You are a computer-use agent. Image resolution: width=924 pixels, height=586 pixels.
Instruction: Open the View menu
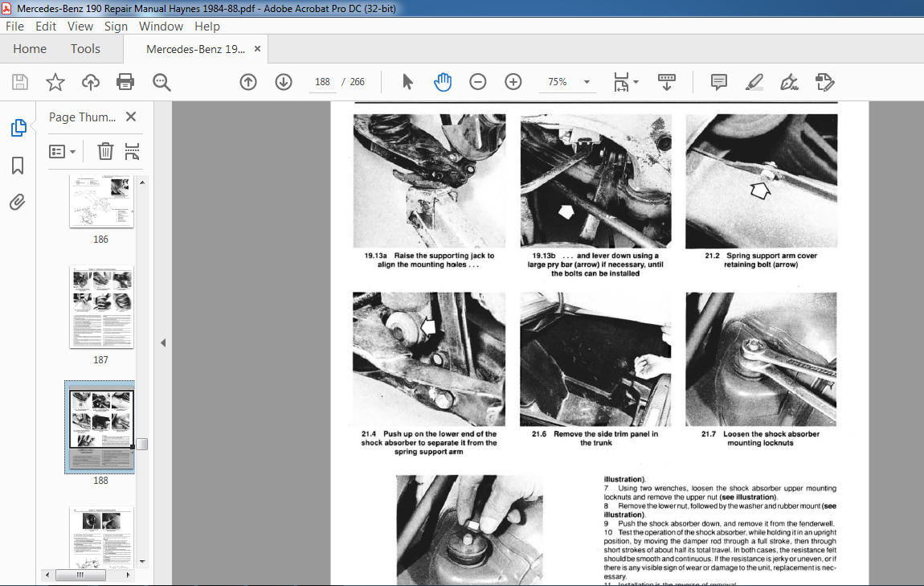coord(80,27)
